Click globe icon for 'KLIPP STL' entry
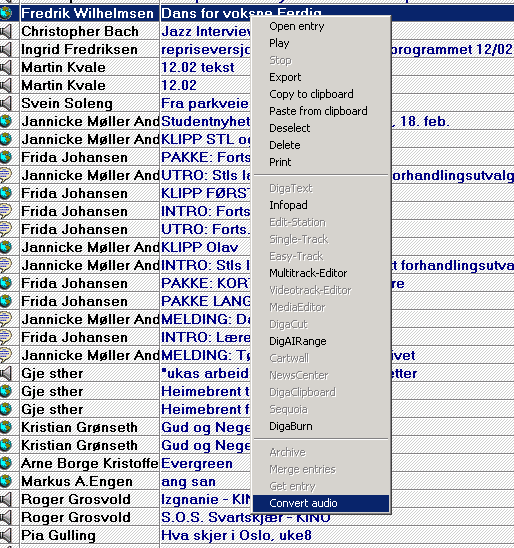 pos(6,139)
